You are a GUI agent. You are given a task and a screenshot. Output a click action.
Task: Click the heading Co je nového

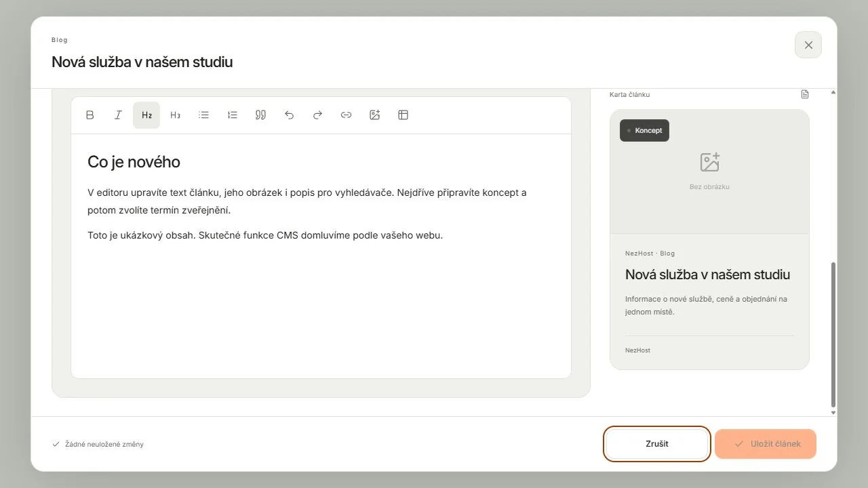(134, 162)
